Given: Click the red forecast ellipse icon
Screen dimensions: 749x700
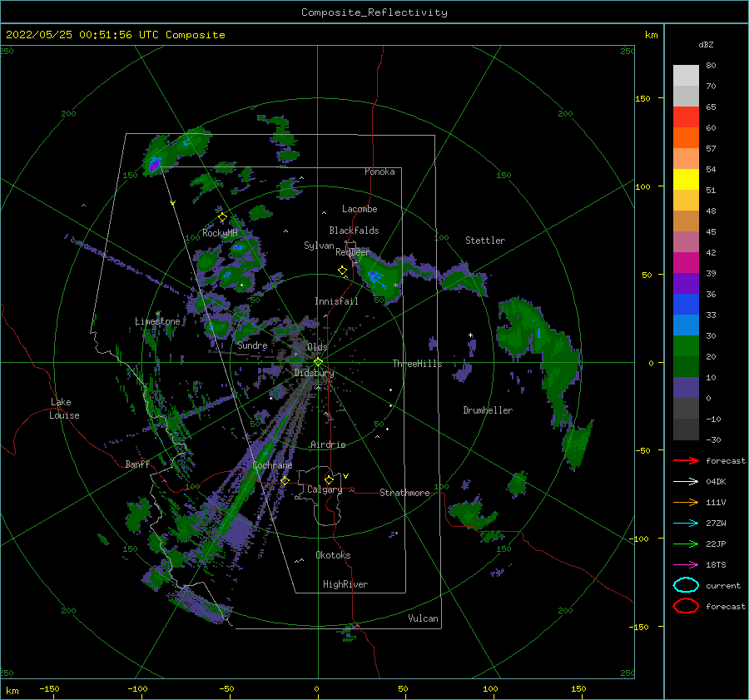Looking at the screenshot, I should tap(686, 606).
